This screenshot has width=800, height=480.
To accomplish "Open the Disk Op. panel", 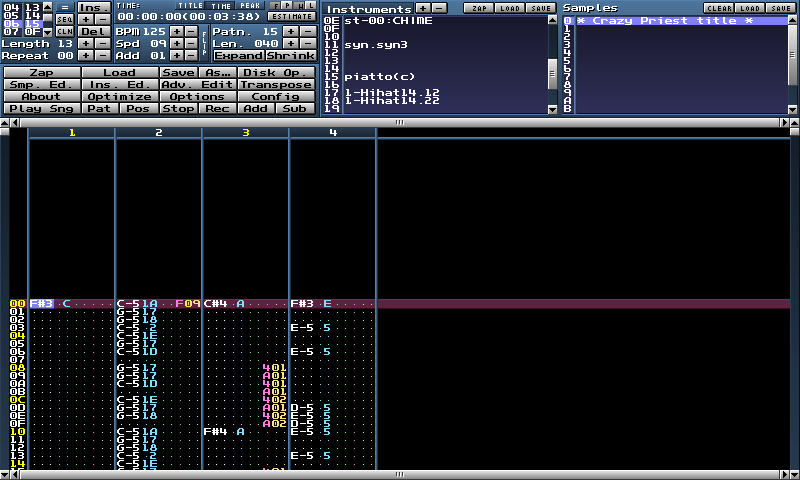I will (275, 73).
